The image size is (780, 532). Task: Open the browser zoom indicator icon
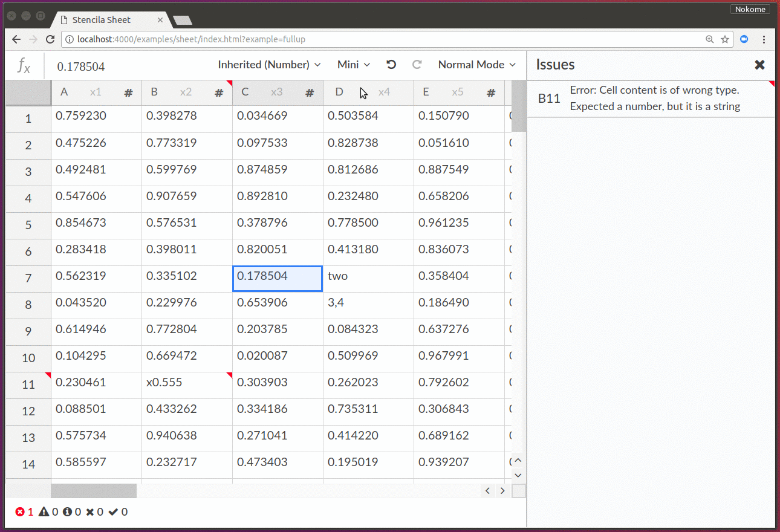(x=709, y=39)
